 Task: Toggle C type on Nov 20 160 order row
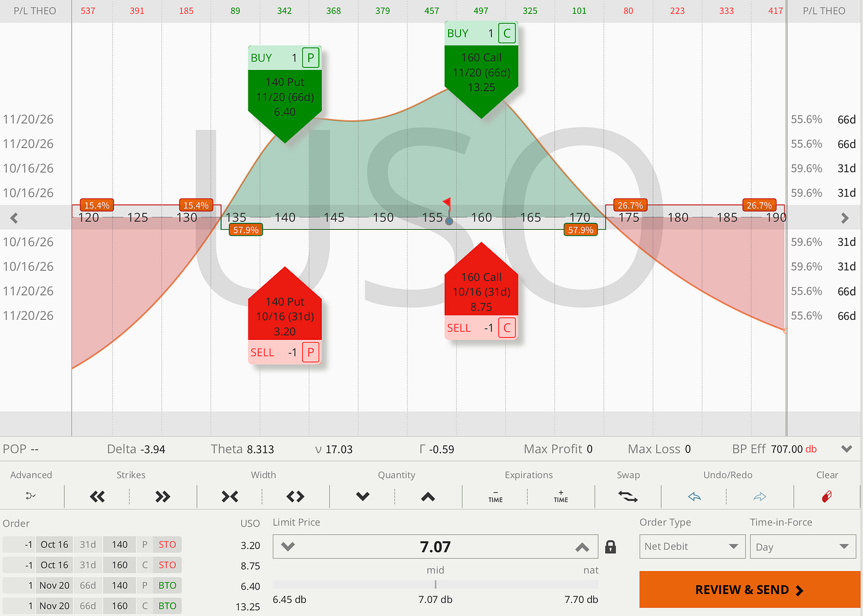tap(145, 606)
